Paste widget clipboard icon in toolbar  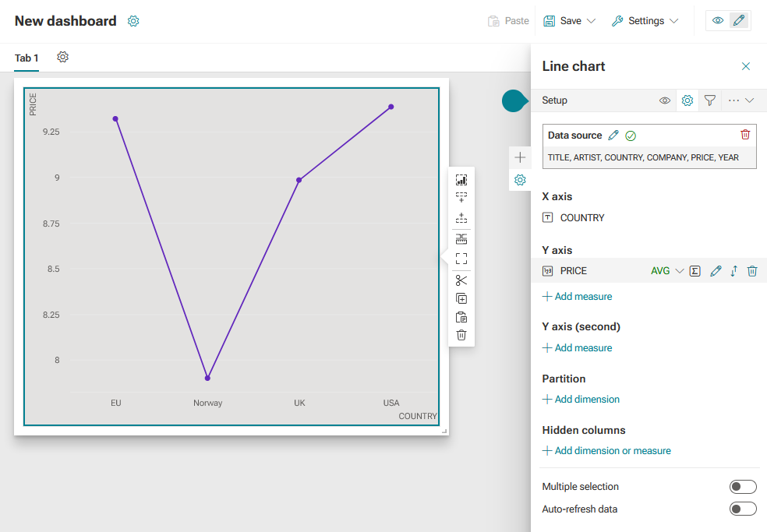click(461, 317)
